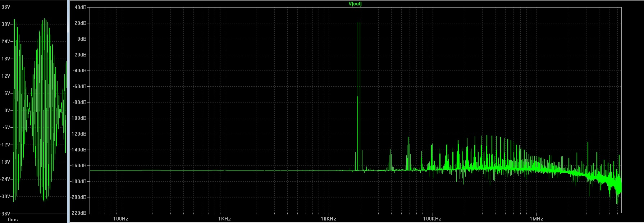Click the 0ms time axis label
This screenshot has height=223, width=644.
coord(13,219)
